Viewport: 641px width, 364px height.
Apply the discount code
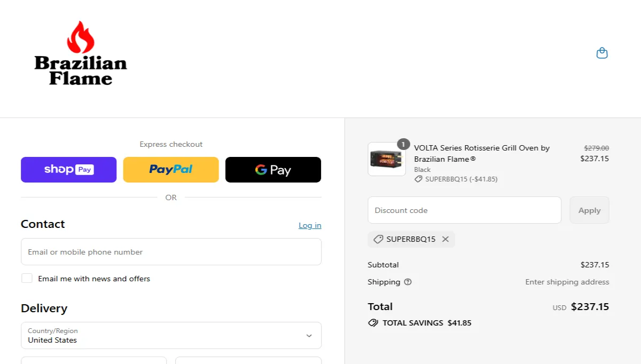[589, 210]
